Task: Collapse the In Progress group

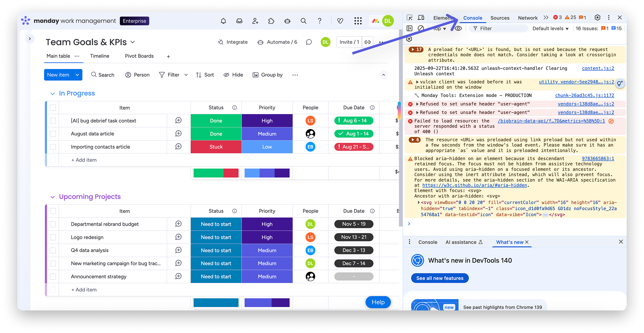Action: 52,94
